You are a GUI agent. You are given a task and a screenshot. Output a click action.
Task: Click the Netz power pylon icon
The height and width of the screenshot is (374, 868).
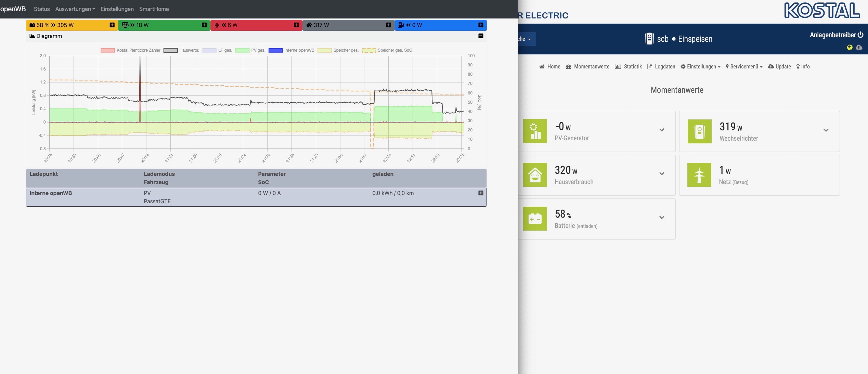click(699, 175)
